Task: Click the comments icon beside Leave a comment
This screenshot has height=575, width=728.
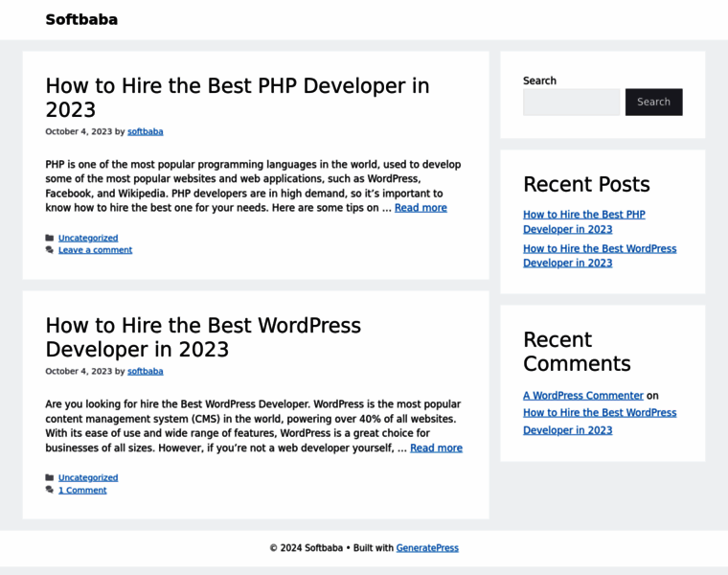Action: 50,250
